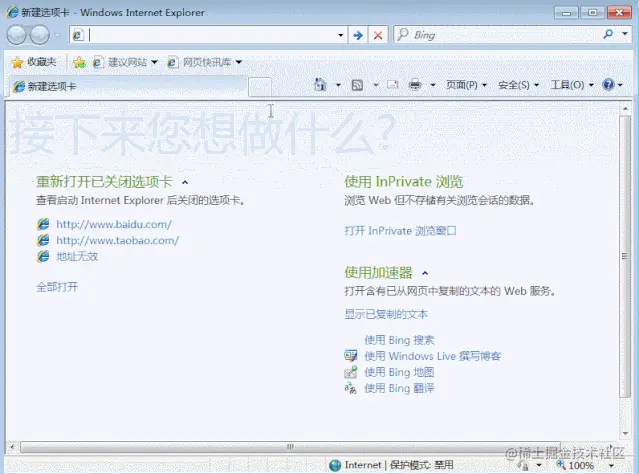Click the IE icon beside baidu link

pos(43,224)
